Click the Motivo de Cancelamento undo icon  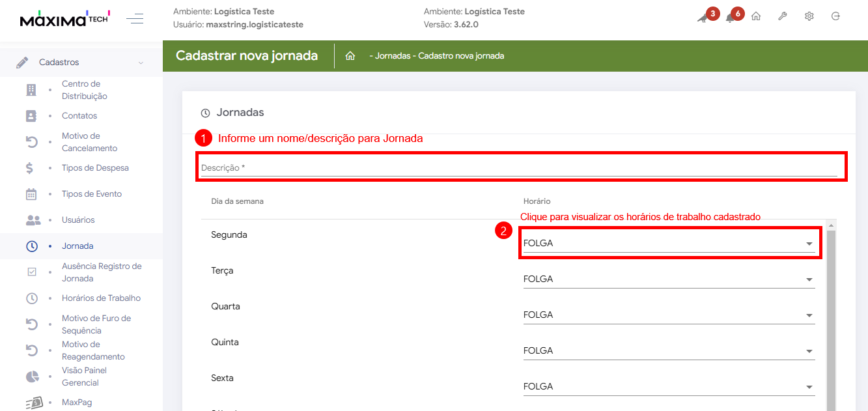[31, 142]
